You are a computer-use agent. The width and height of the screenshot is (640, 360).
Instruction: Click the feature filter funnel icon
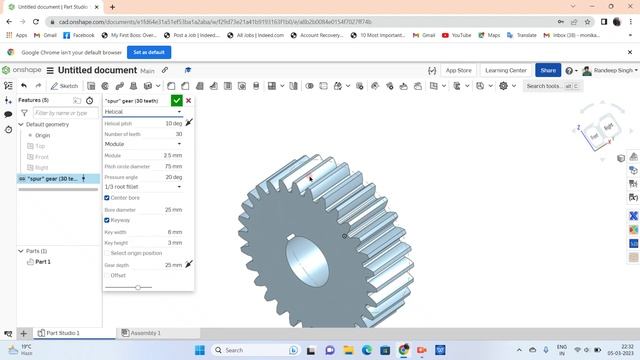pos(24,113)
